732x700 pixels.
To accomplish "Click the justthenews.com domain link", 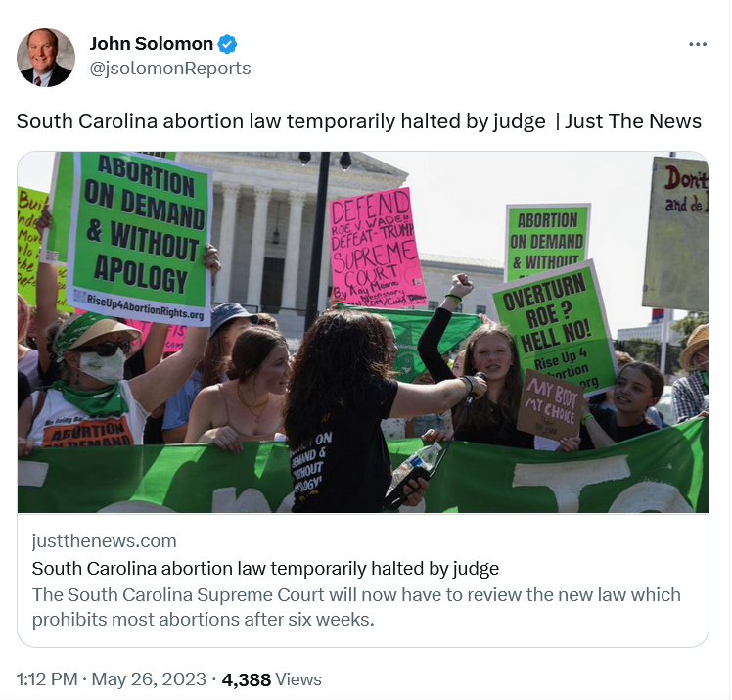I will (104, 541).
